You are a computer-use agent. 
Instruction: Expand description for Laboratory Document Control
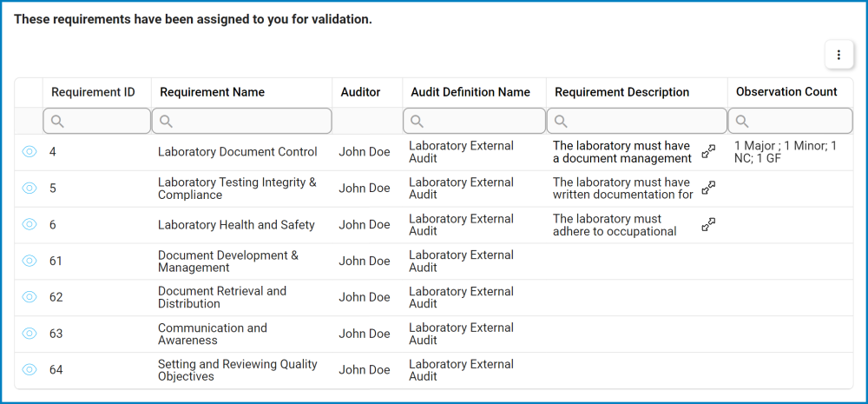[708, 152]
